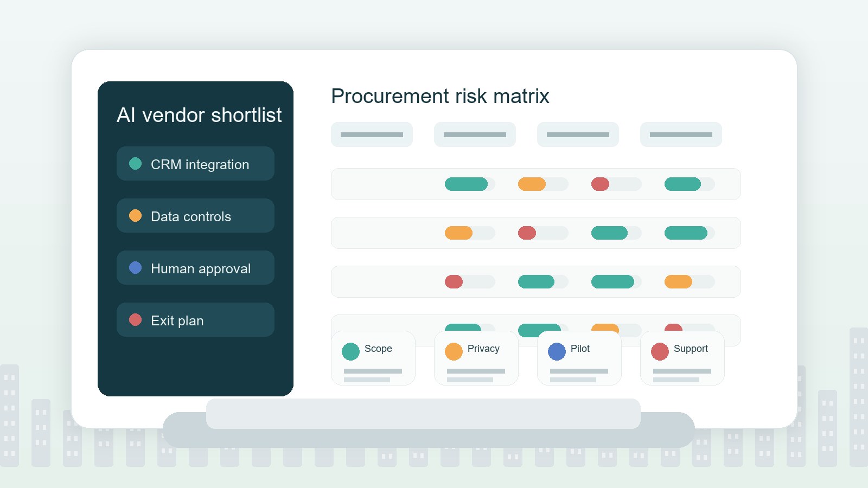Image resolution: width=868 pixels, height=488 pixels.
Task: Open the Privacy summary card
Action: (x=476, y=358)
